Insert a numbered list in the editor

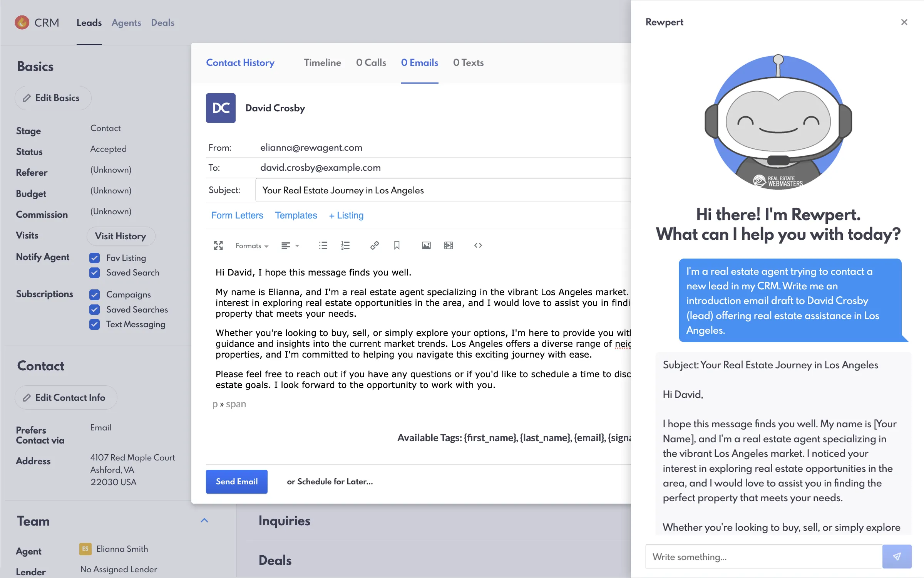click(345, 245)
